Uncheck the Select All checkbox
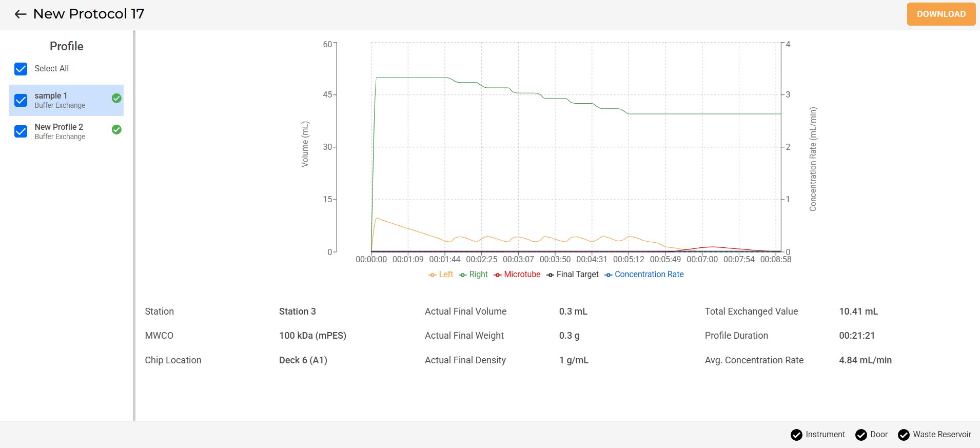980x448 pixels. 21,69
